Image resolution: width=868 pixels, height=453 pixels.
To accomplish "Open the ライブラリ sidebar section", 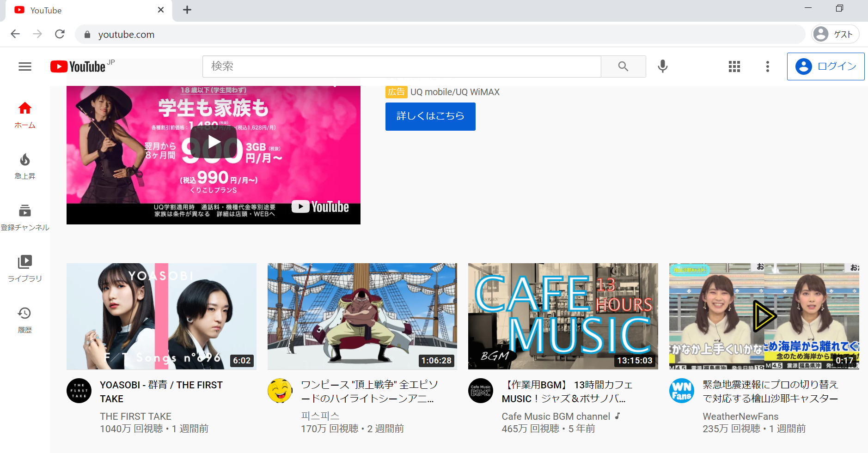I will [24, 267].
